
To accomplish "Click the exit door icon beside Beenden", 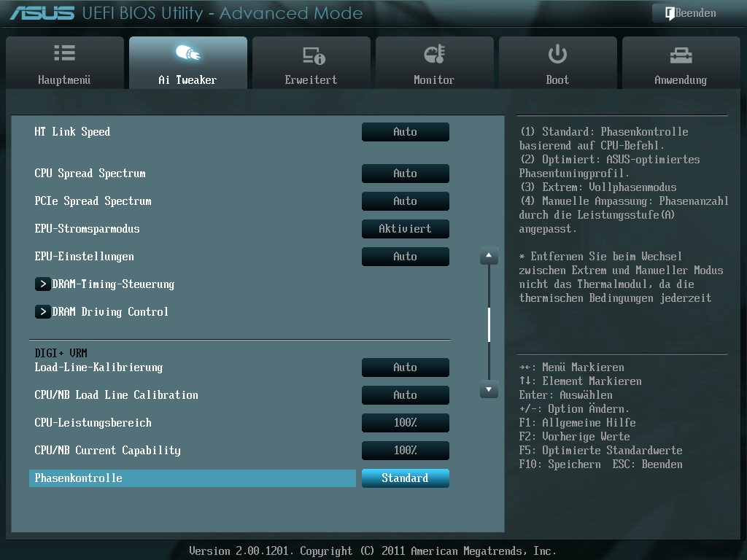I will (x=670, y=13).
